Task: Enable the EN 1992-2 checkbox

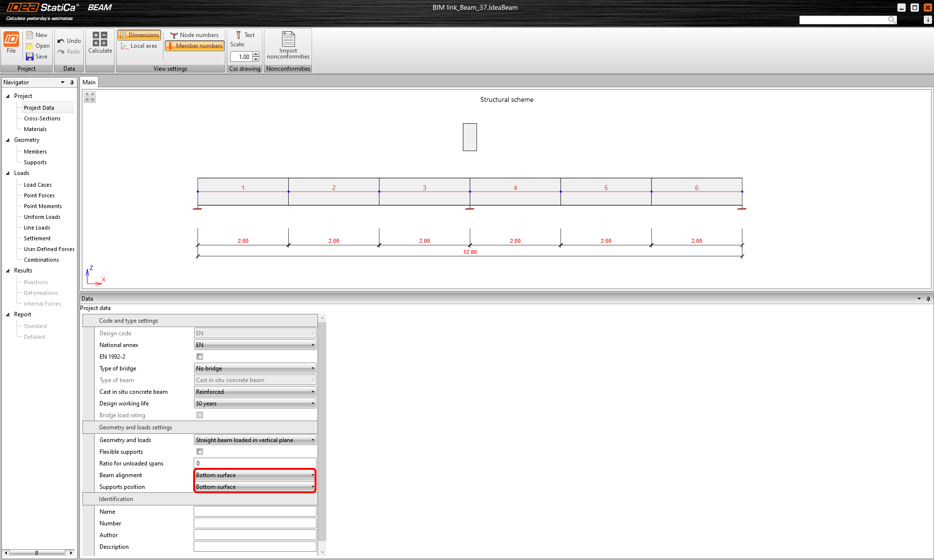Action: tap(199, 357)
